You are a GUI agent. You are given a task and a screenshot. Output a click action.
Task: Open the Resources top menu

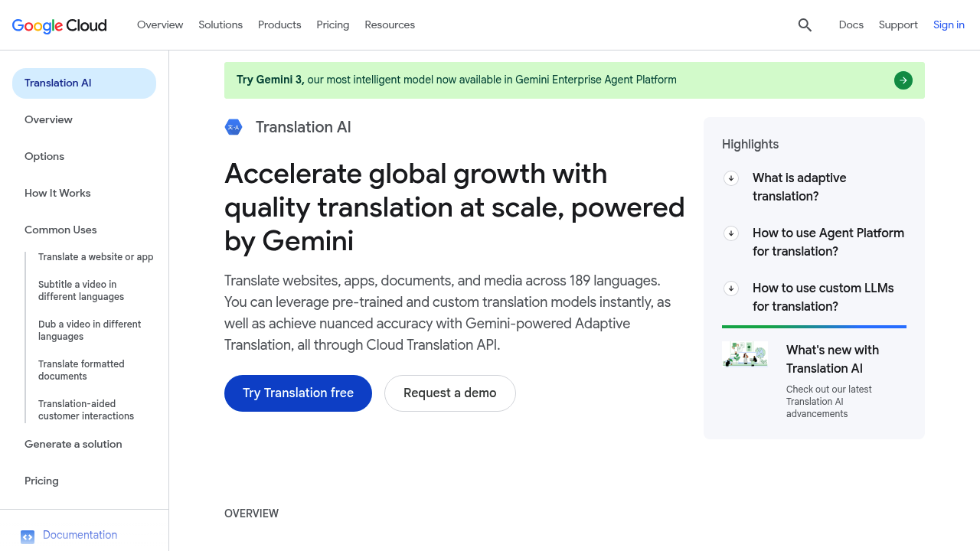[x=390, y=25]
